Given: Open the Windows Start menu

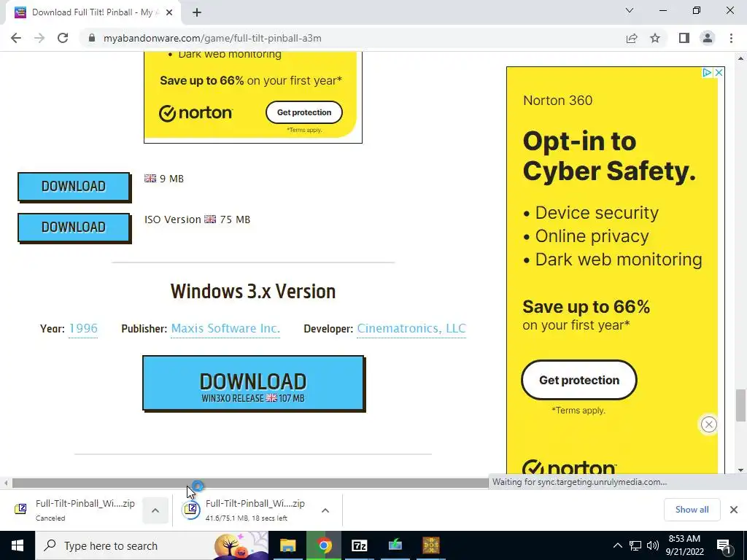Looking at the screenshot, I should pyautogui.click(x=18, y=545).
